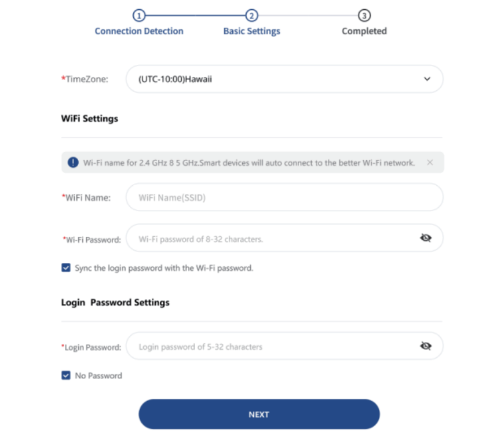
Task: Click into the Wi-Fi Password field
Action: point(272,238)
